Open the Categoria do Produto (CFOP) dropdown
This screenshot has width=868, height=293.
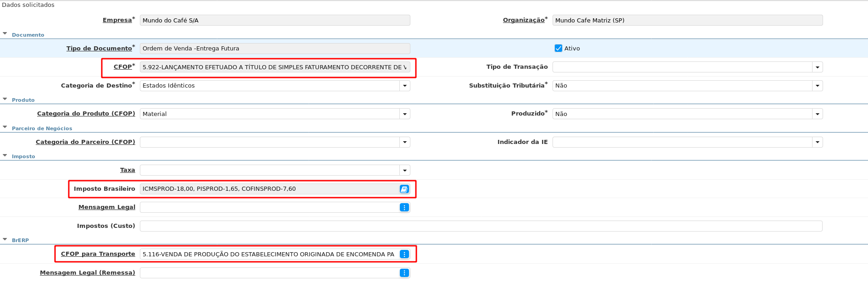(404, 114)
